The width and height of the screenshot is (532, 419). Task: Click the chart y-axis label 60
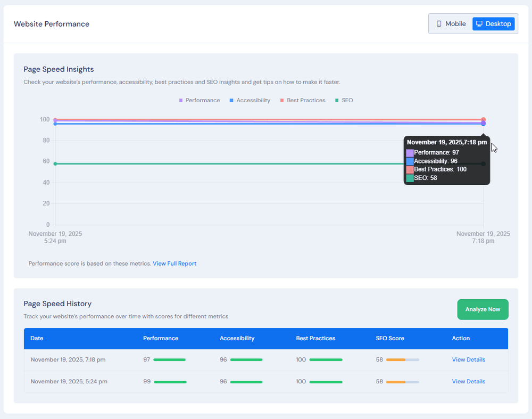46,161
